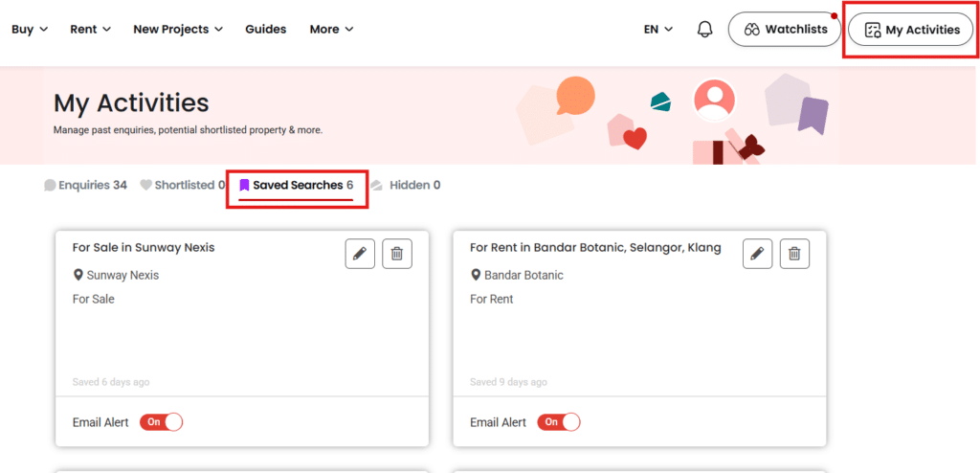Edit the Bandar Botanic saved search
This screenshot has height=473, width=980.
click(x=758, y=254)
